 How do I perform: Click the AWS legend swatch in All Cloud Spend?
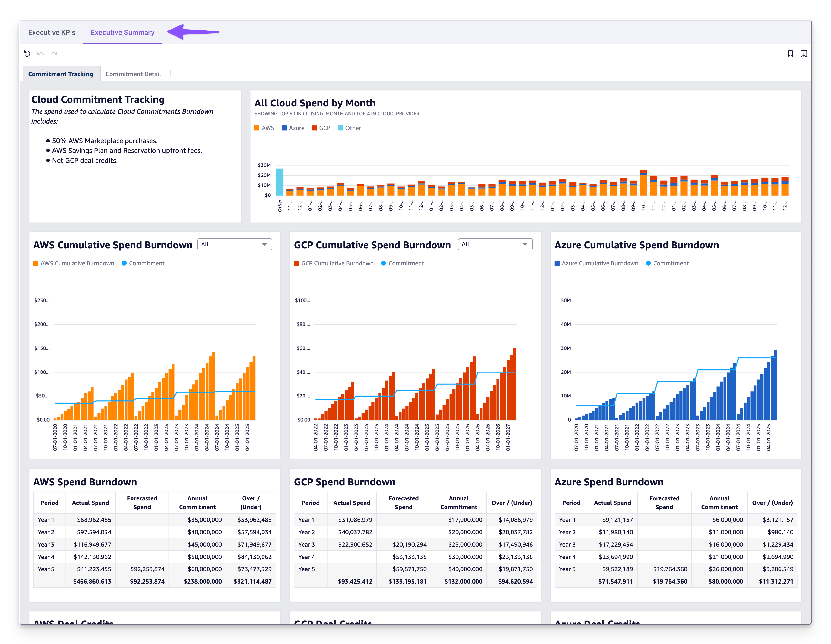(257, 128)
